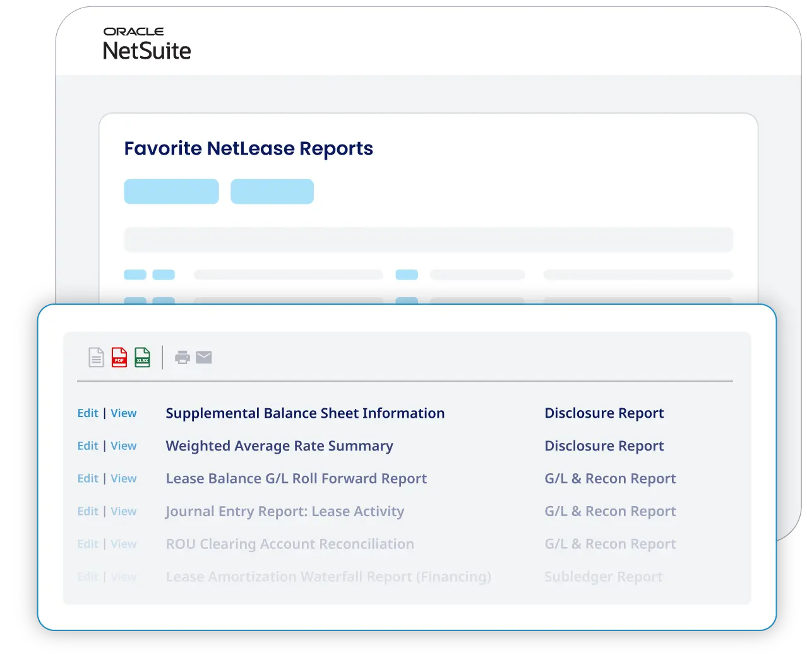Image resolution: width=807 pixels, height=672 pixels.
Task: View Journal Entry Report: Lease Activity
Action: 124,512
